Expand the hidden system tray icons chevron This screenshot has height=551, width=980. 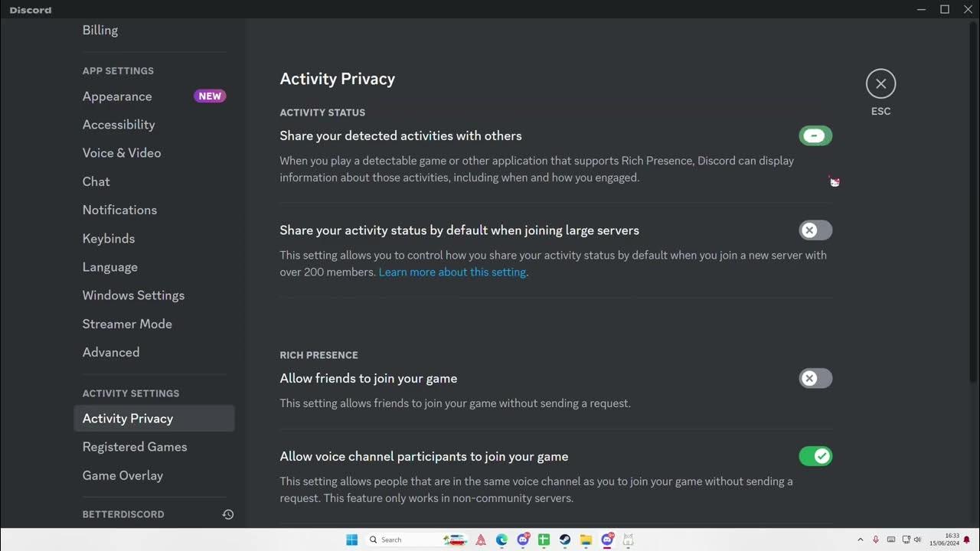860,540
